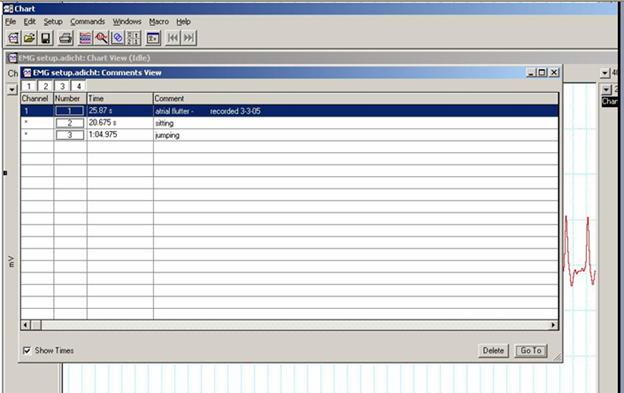Select the 'atrial flutter' comment row
Viewport: 624px width, 393px height.
click(290, 111)
